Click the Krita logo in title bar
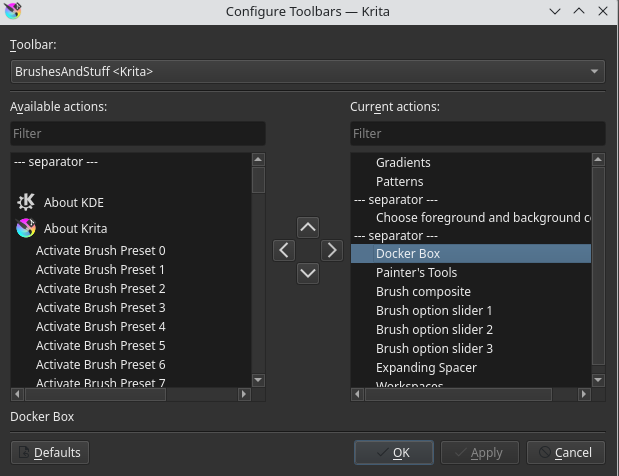The width and height of the screenshot is (619, 476). click(13, 12)
